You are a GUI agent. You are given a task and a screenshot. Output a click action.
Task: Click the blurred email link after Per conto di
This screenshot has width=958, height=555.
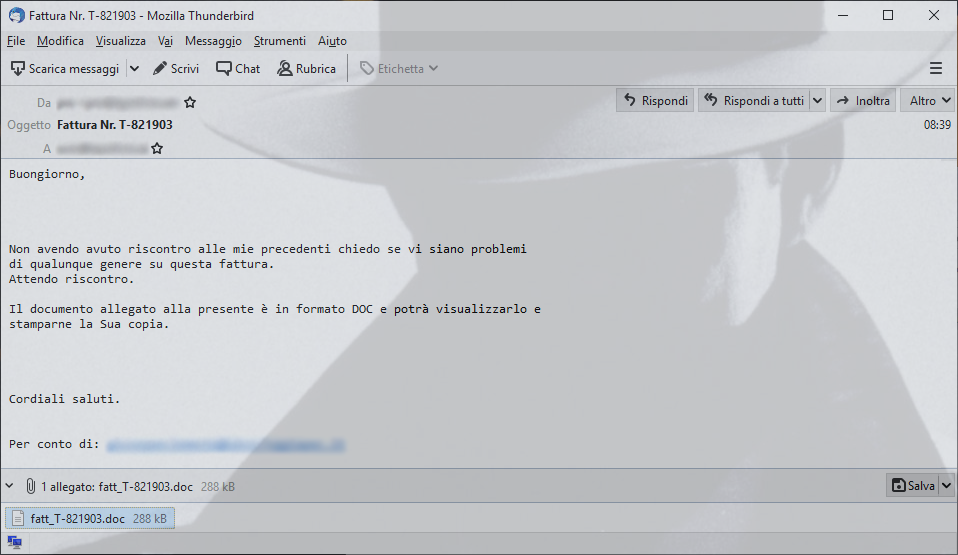pyautogui.click(x=226, y=445)
